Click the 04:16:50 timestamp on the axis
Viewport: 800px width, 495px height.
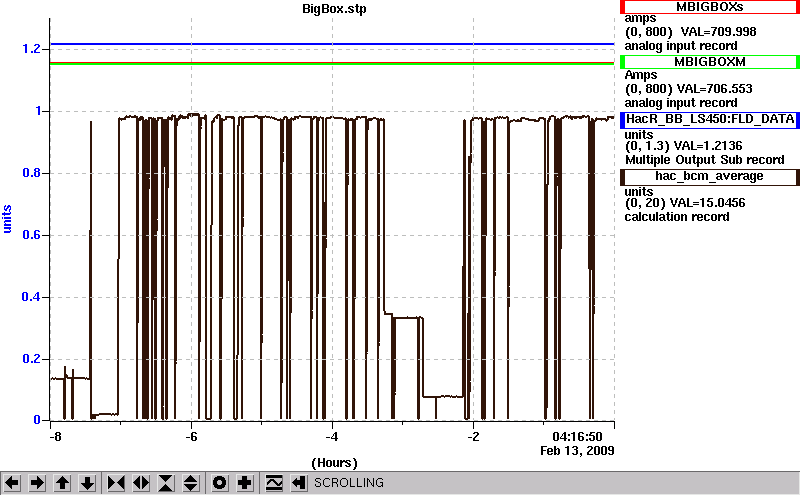577,437
